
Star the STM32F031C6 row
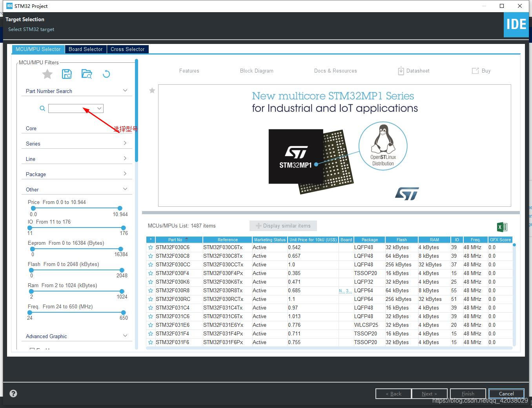coord(151,317)
